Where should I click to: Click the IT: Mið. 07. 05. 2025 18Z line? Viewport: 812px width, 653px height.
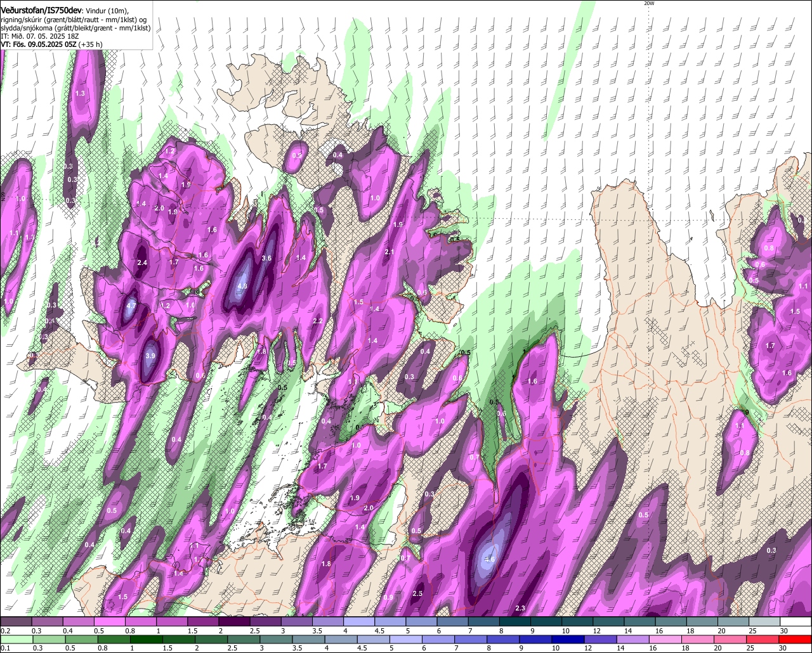pyautogui.click(x=40, y=36)
